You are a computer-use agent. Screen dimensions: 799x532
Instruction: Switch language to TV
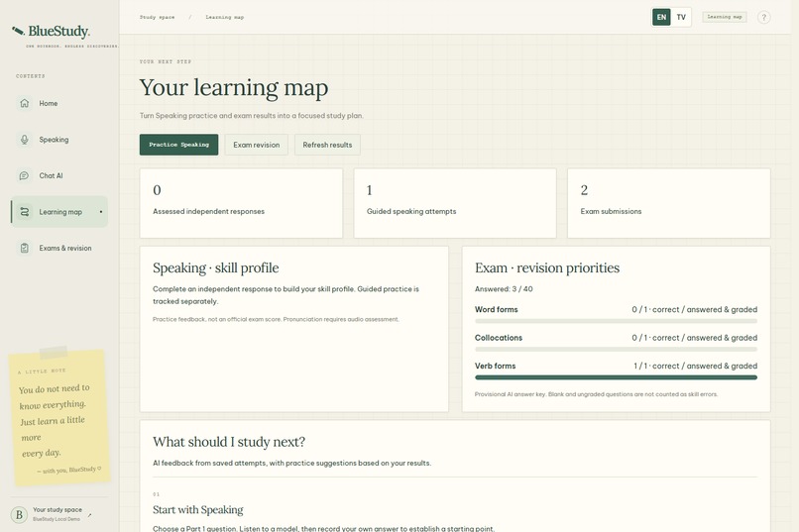click(681, 17)
